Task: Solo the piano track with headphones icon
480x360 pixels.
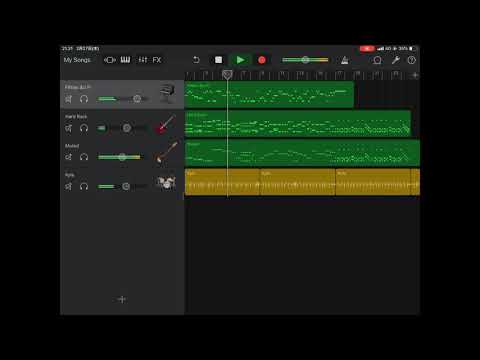Action: 84,99
